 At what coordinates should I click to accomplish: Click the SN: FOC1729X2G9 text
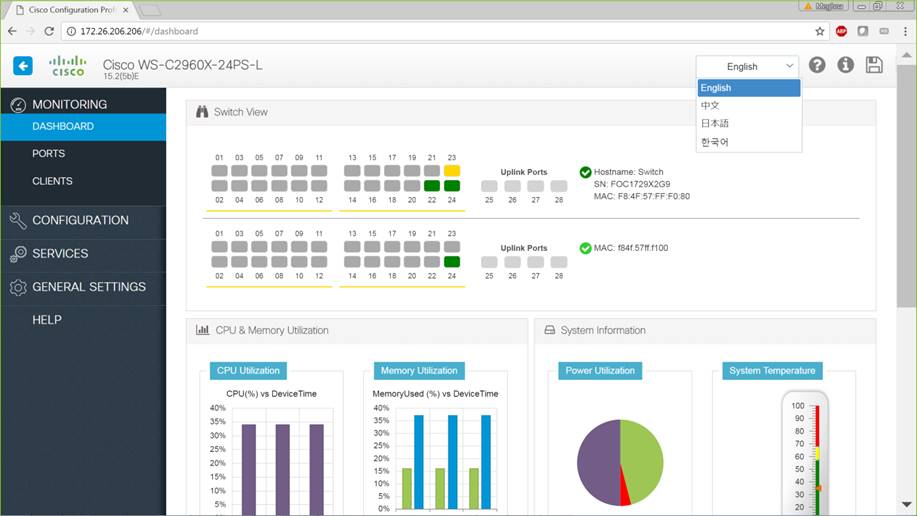(x=632, y=184)
